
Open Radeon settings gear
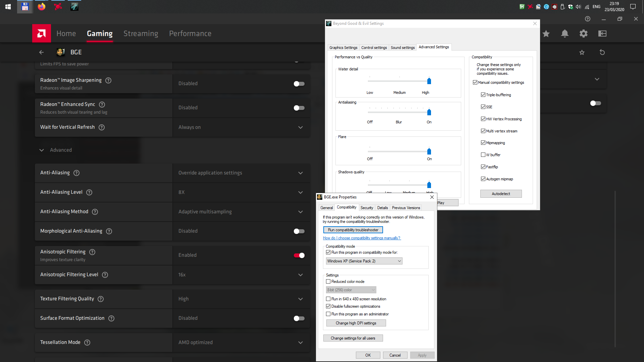[x=584, y=34]
